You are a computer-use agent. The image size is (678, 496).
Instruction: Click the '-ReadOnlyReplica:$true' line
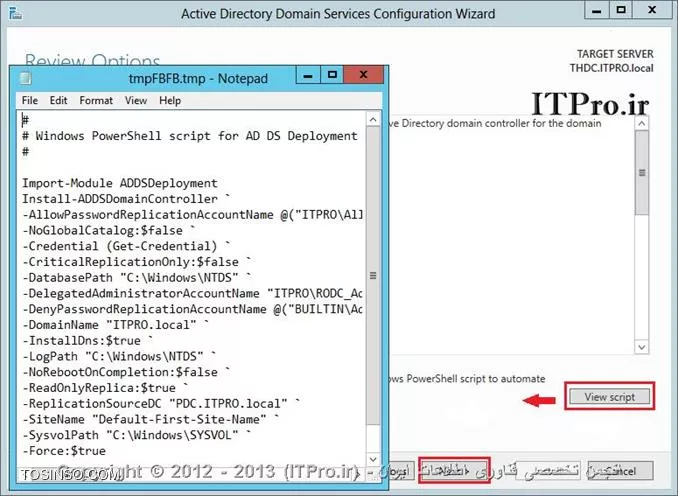pyautogui.click(x=105, y=388)
